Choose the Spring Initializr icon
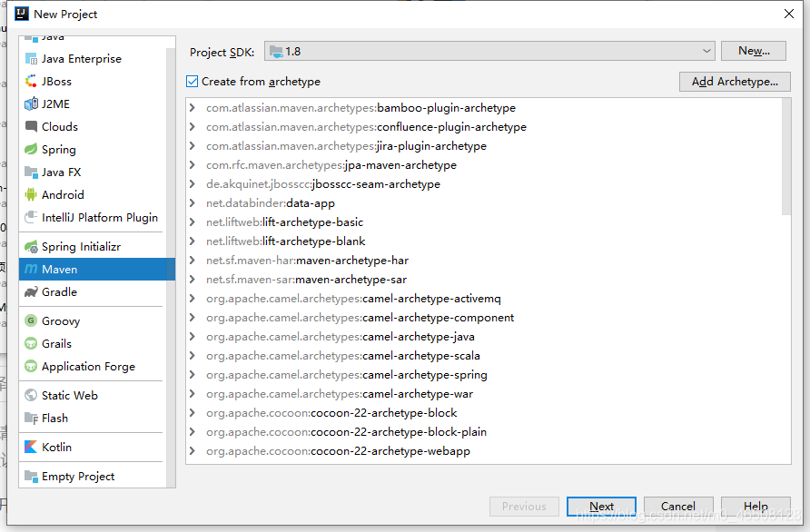The image size is (810, 532). pos(31,247)
